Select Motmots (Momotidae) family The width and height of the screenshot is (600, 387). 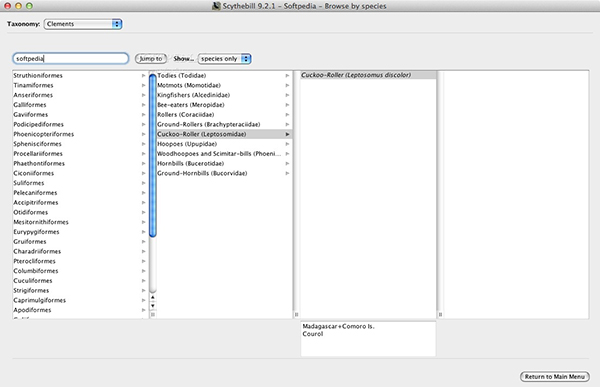tap(224, 85)
